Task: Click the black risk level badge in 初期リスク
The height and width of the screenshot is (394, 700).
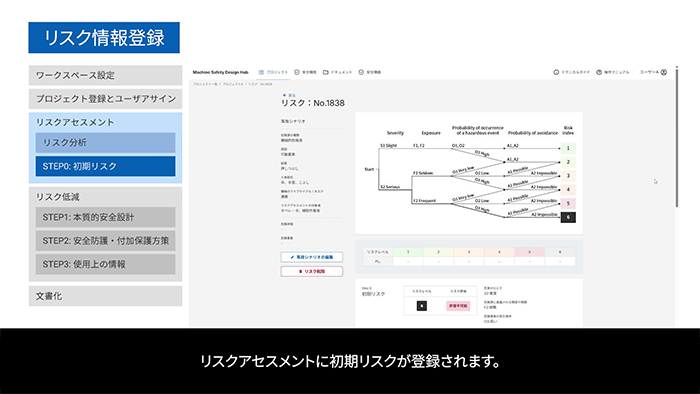Action: [x=421, y=306]
